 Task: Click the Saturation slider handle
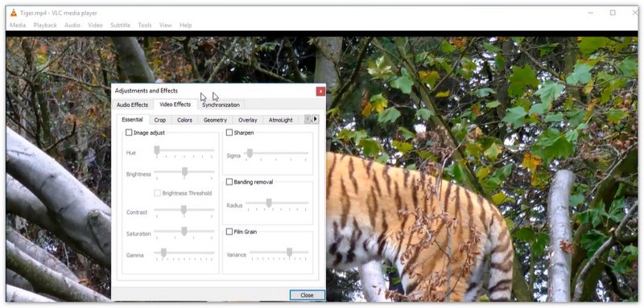point(184,232)
